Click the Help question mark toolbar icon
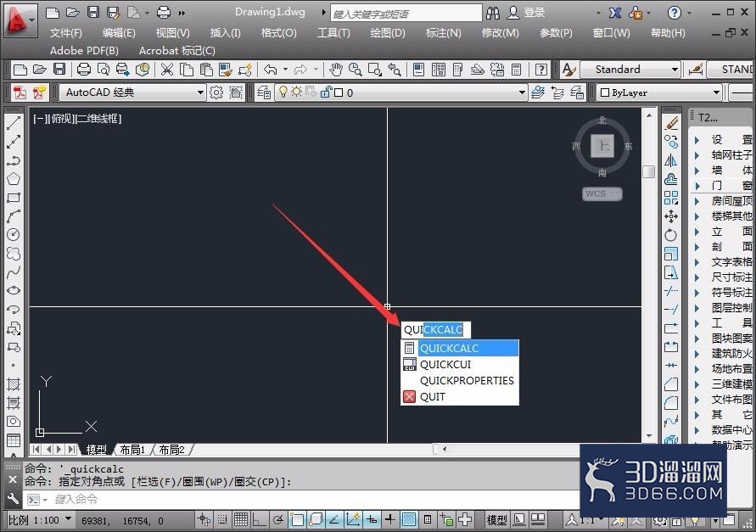 point(541,70)
